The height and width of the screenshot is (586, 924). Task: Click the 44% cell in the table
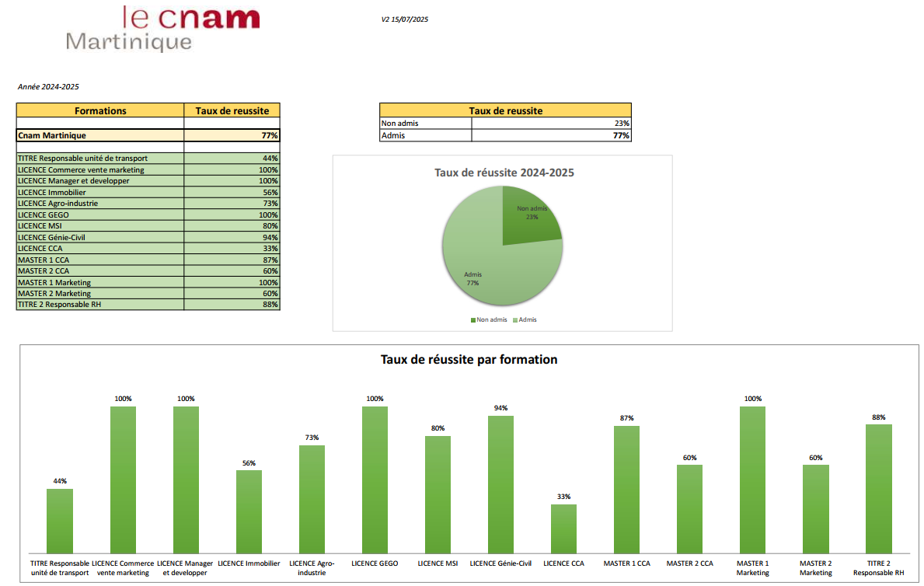pyautogui.click(x=232, y=159)
